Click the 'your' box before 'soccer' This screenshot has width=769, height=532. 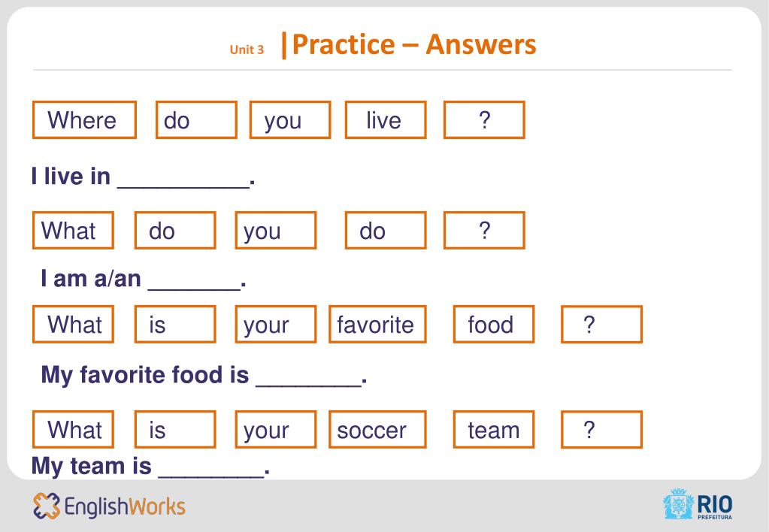tap(276, 430)
